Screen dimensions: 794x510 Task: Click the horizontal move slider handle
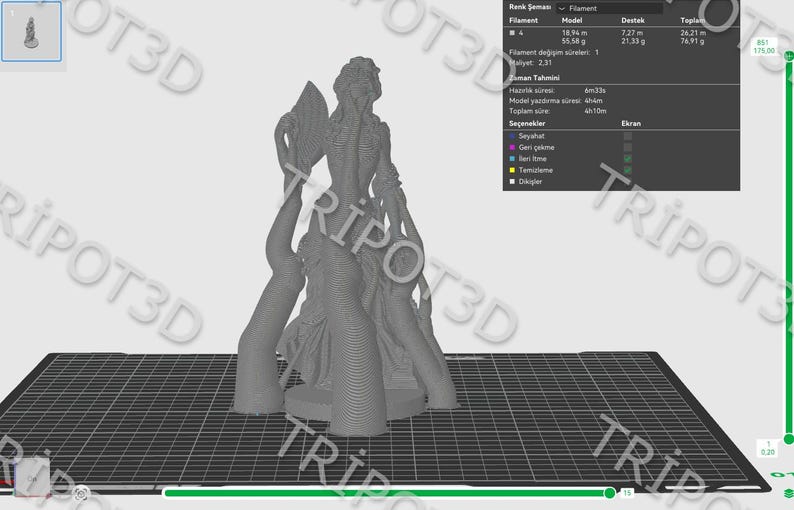click(x=610, y=493)
